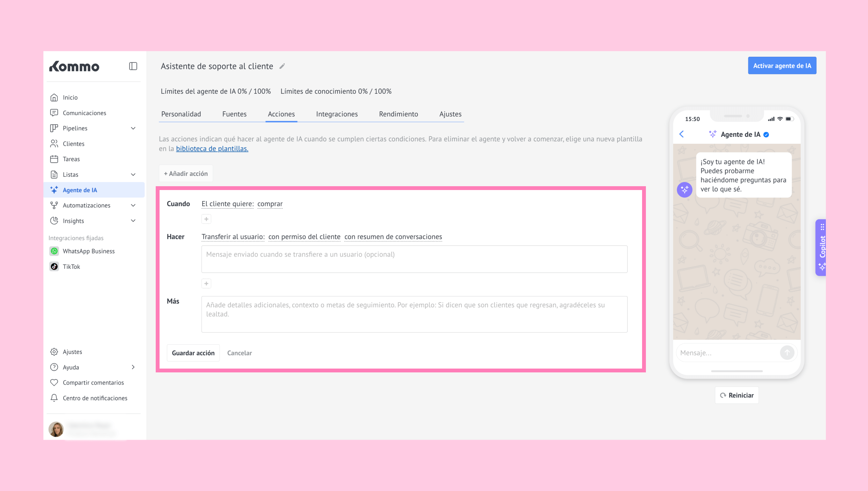Open Centro de notificaciones bell
This screenshot has height=491, width=868.
point(54,398)
